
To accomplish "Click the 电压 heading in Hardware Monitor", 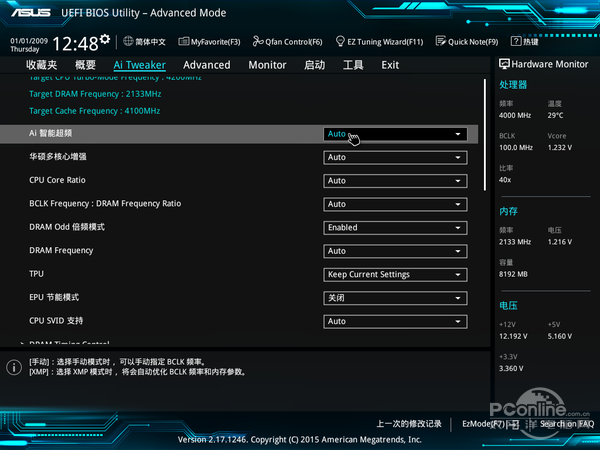I will click(508, 305).
